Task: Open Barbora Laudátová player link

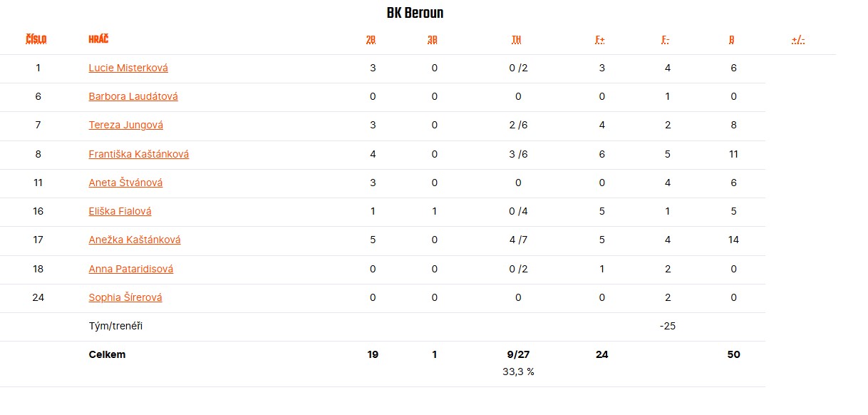Action: 133,97
